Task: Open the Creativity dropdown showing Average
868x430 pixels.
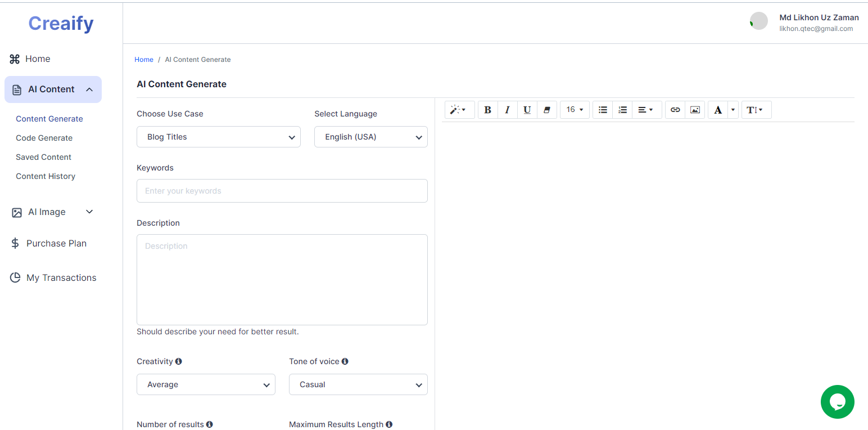Action: (206, 384)
